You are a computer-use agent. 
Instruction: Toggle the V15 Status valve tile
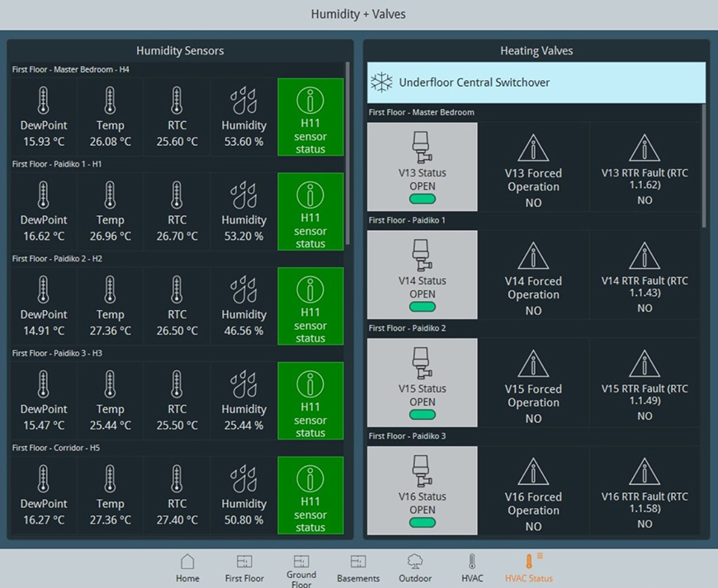[x=423, y=383]
